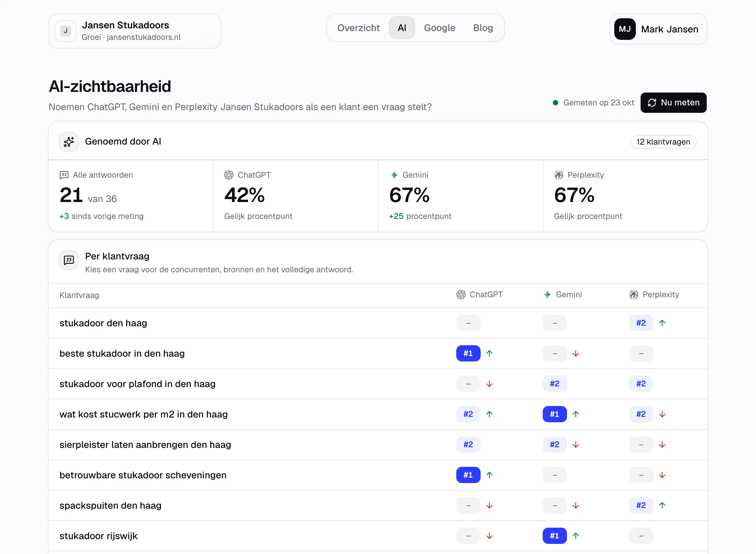Select the spackspuiten den haag question
This screenshot has height=554, width=756.
378,505
